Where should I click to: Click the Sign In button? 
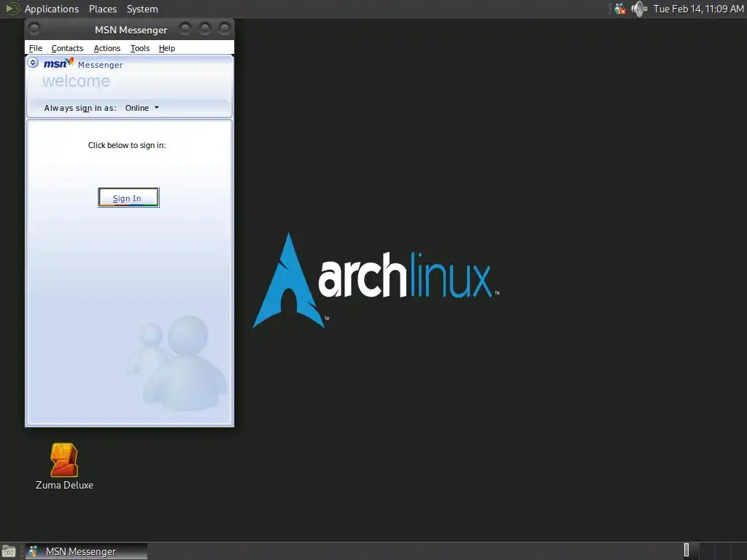point(128,198)
